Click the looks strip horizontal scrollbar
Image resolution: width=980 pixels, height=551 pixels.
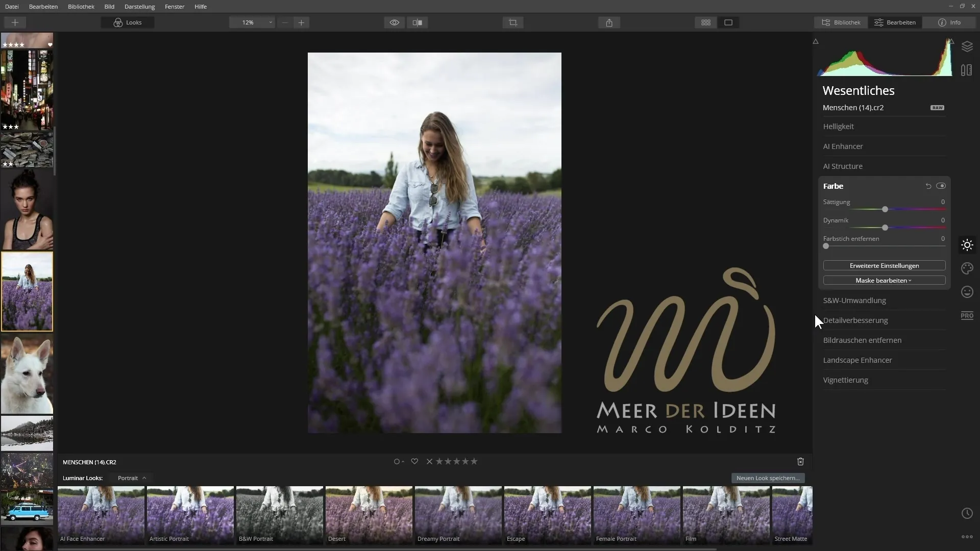[387, 549]
